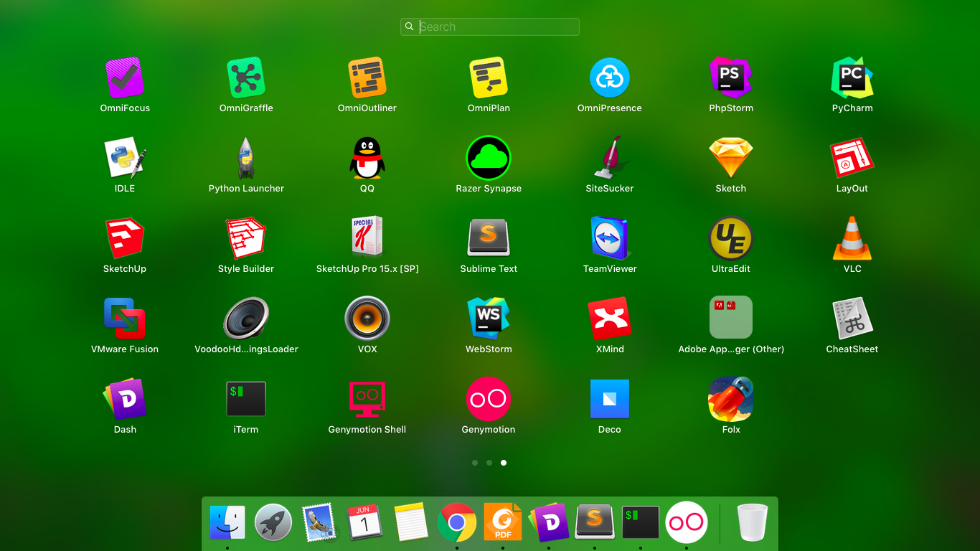Viewport: 980px width, 551px height.
Task: Open OmniOutliner
Action: pyautogui.click(x=367, y=77)
